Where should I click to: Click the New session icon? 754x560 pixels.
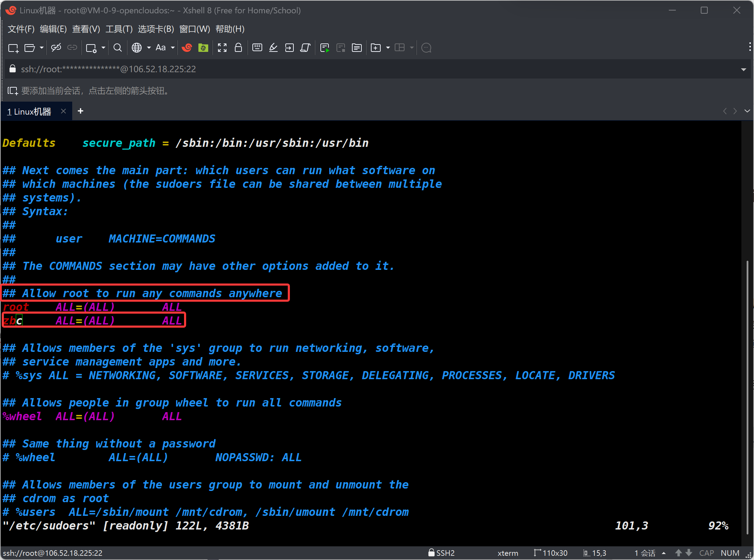tap(13, 48)
